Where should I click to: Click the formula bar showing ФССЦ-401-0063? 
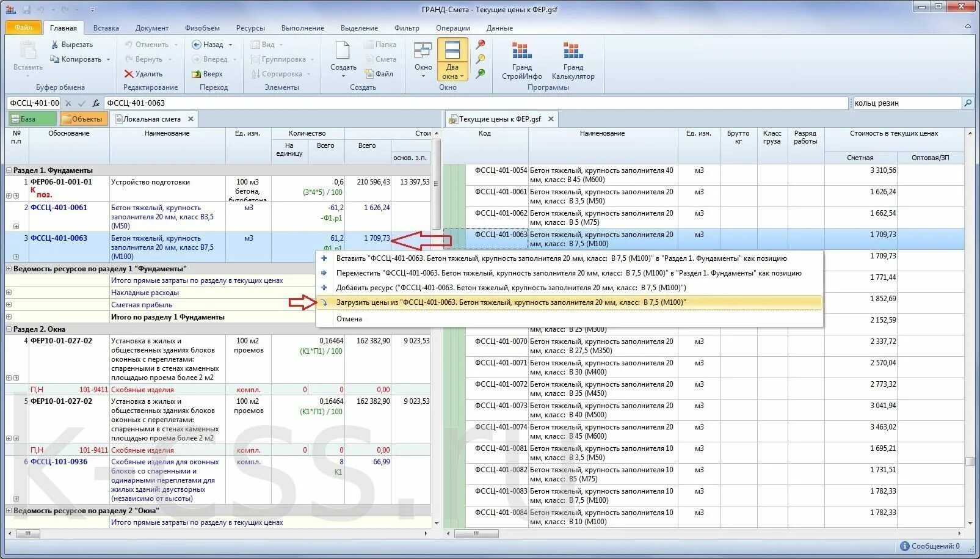pos(476,103)
